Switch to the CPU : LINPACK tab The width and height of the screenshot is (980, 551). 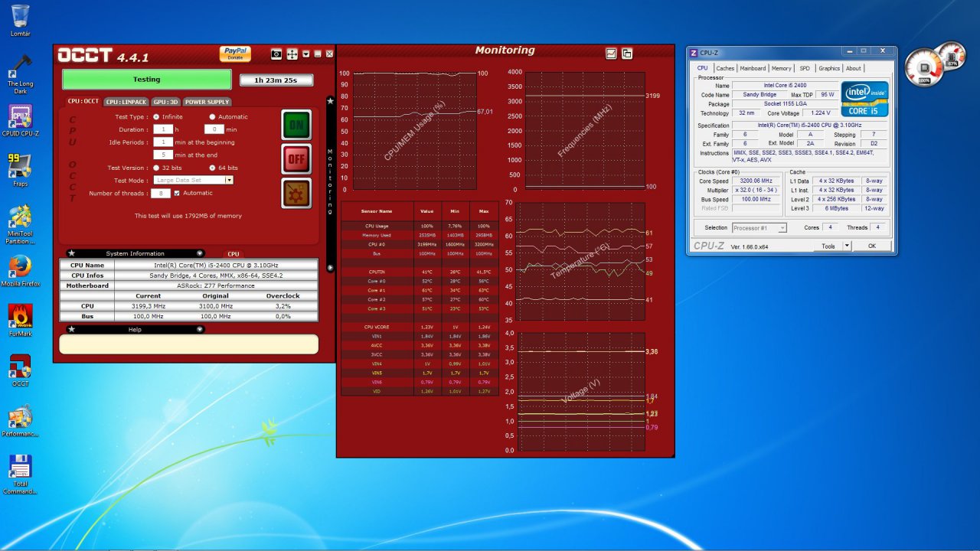click(126, 102)
